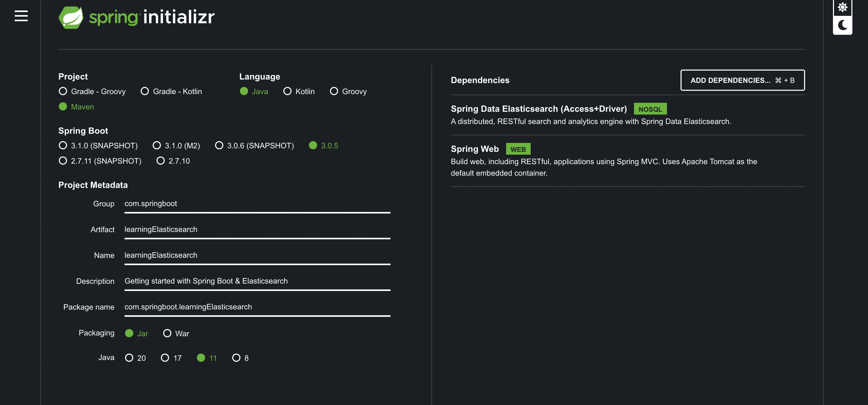Choose Kotlin as the language
The image size is (868, 405).
click(287, 91)
